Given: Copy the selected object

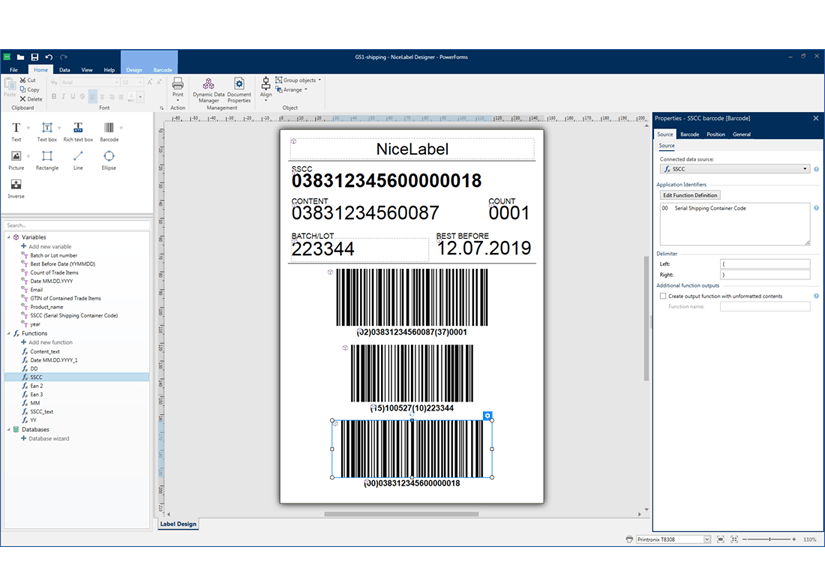Looking at the screenshot, I should (x=29, y=89).
